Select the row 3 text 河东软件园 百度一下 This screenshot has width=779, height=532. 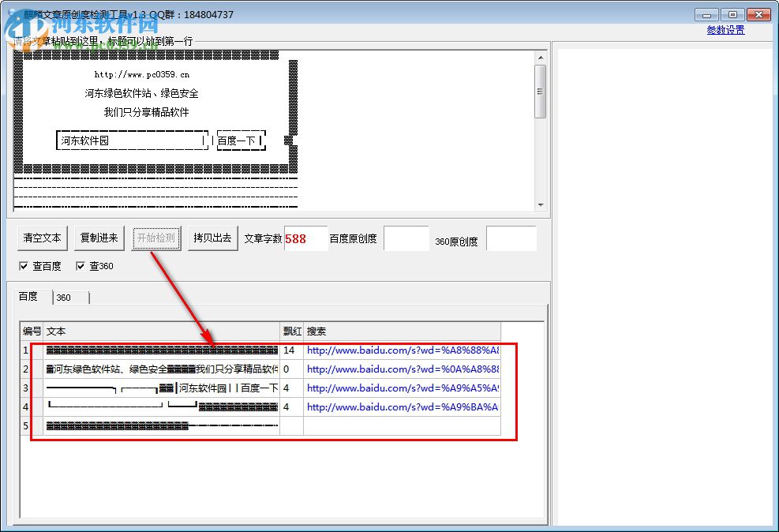click(162, 388)
